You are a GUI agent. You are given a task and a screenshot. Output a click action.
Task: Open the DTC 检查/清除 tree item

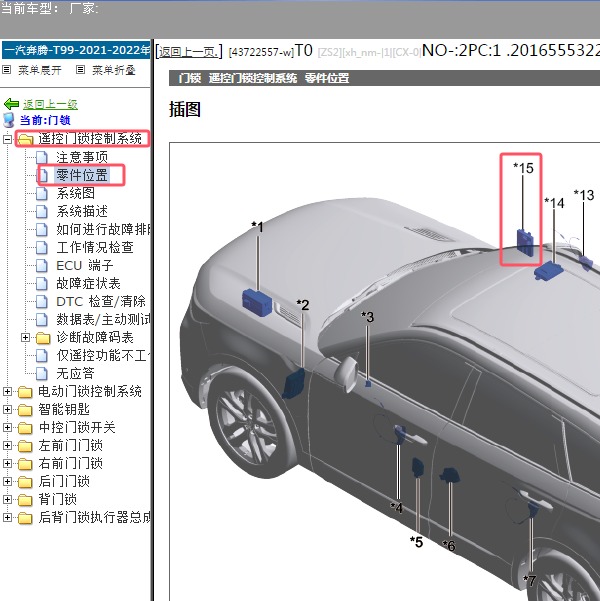(x=101, y=301)
